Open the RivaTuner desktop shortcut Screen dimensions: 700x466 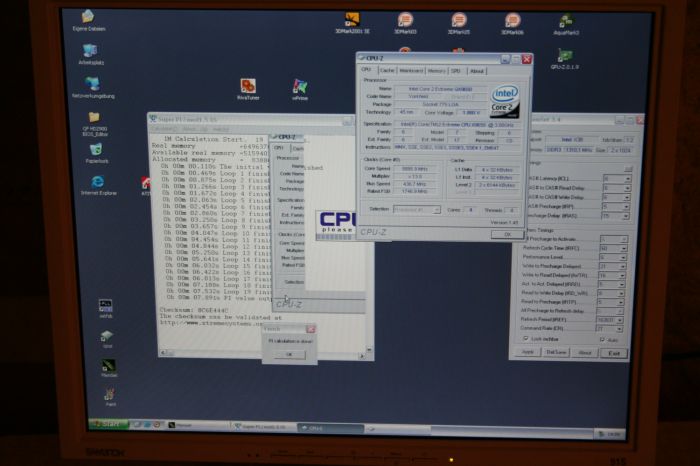click(x=247, y=87)
